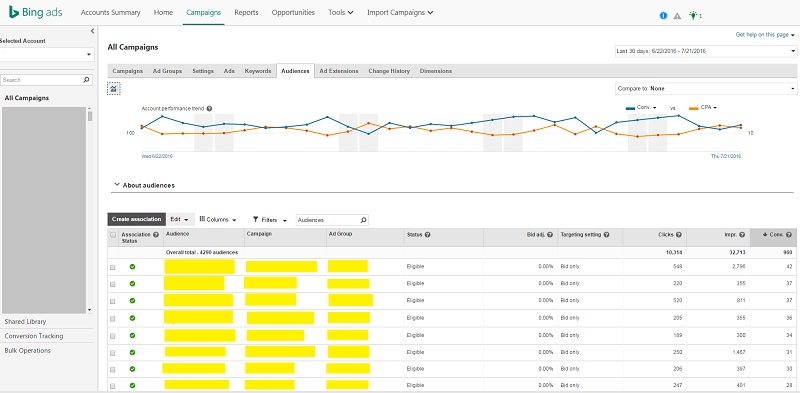
Task: Open the Compare to: None dropdown
Action: pyautogui.click(x=706, y=89)
